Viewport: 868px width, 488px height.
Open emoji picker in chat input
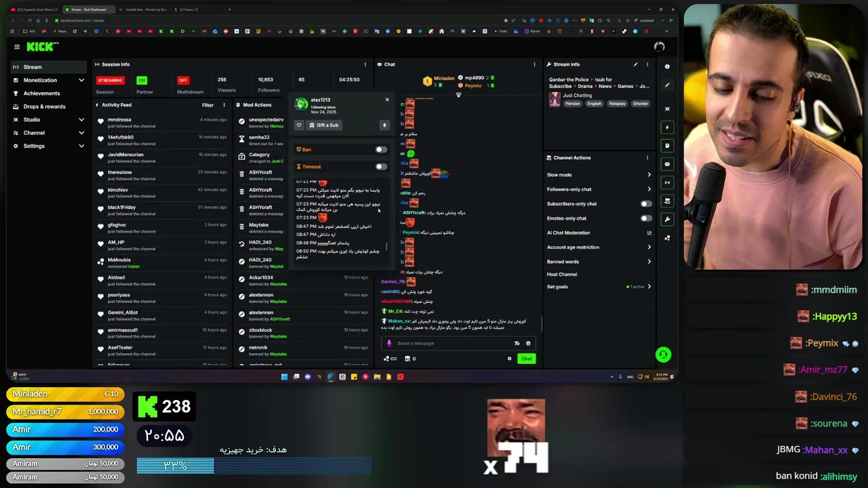pos(528,343)
